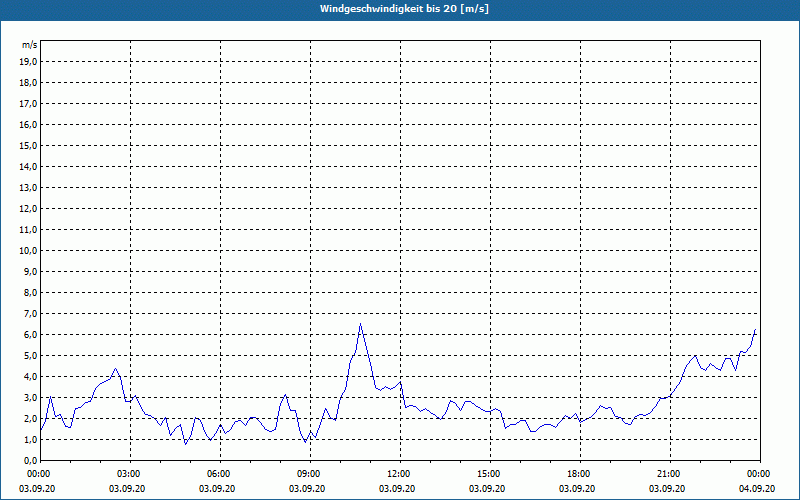Click the '18:00' time label
The image size is (800, 500).
coord(580,474)
